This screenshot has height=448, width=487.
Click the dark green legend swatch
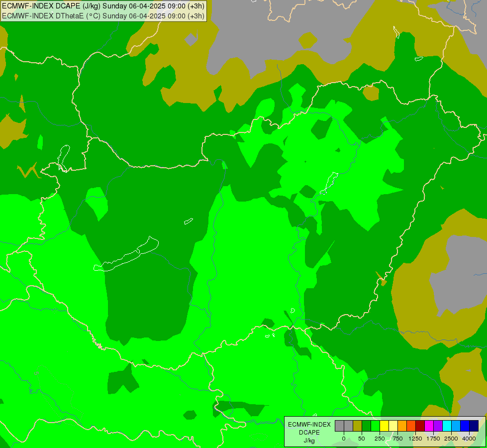tap(367, 426)
